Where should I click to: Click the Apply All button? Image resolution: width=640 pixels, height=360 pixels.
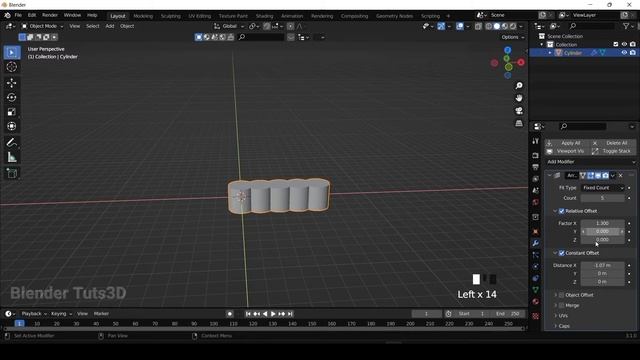(567, 143)
